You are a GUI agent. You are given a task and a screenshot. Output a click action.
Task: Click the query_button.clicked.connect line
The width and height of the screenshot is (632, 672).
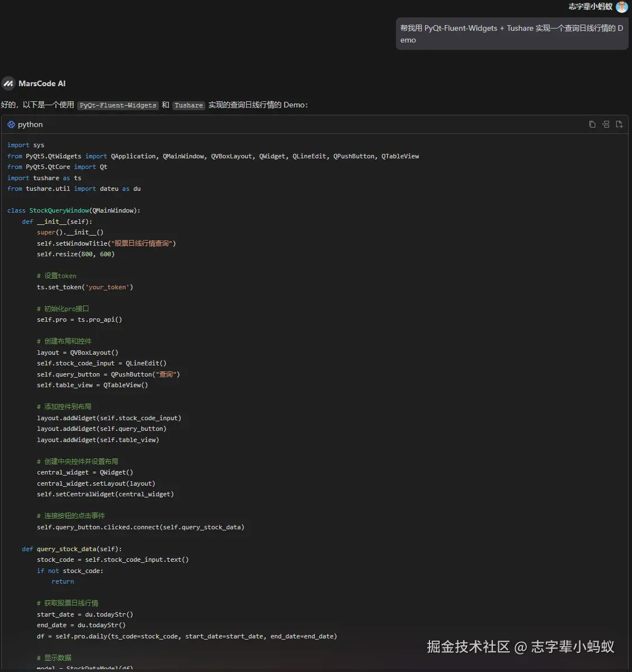click(140, 527)
